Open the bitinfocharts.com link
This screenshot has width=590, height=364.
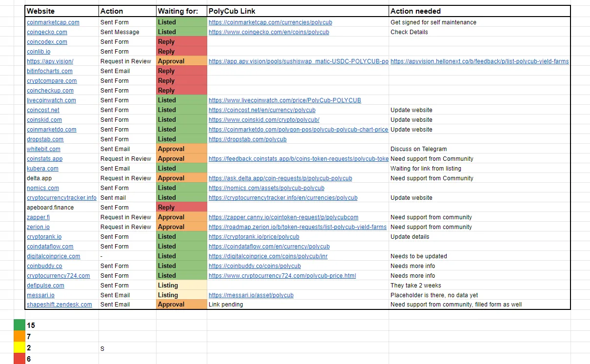pyautogui.click(x=50, y=71)
